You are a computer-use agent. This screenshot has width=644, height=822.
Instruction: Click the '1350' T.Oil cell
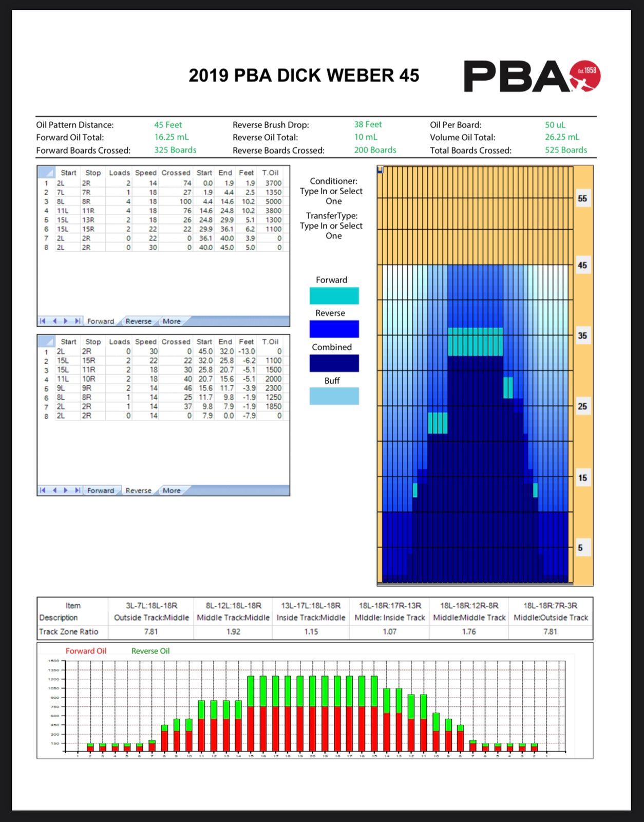(x=273, y=192)
